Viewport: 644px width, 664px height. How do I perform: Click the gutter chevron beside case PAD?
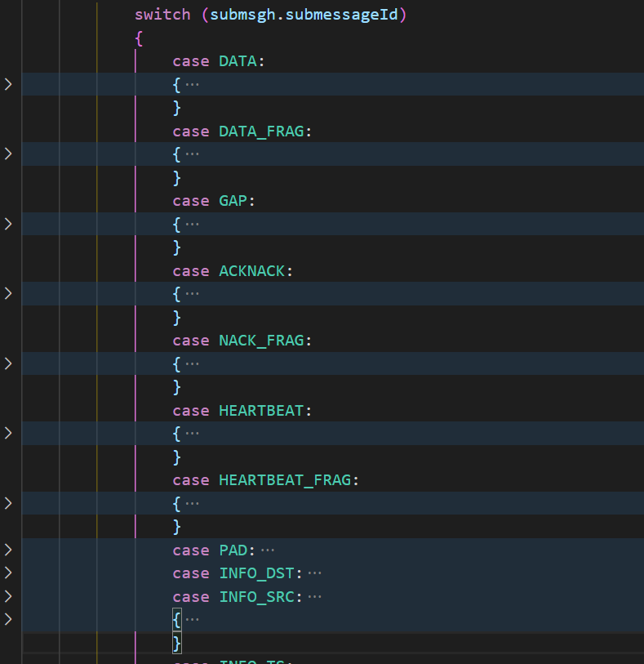[x=8, y=550]
